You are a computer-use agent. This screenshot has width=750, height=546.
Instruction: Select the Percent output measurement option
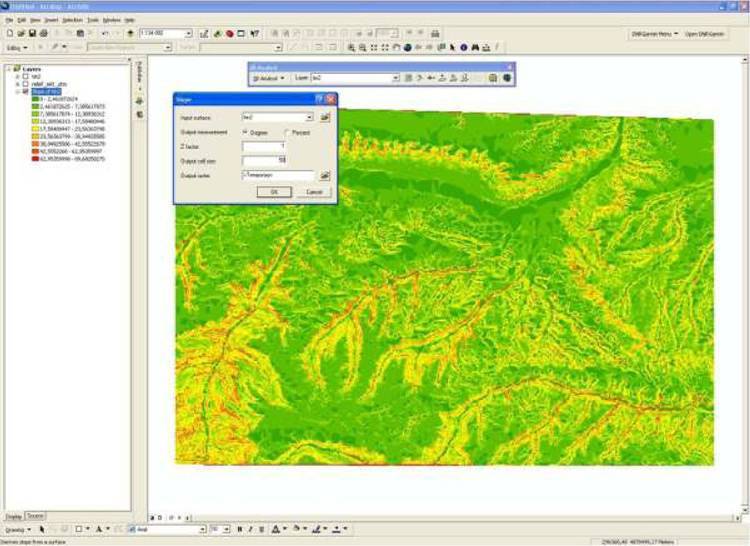(287, 132)
